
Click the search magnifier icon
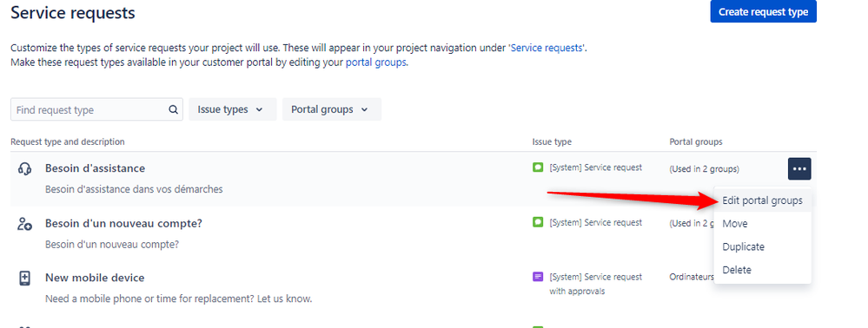tap(173, 109)
